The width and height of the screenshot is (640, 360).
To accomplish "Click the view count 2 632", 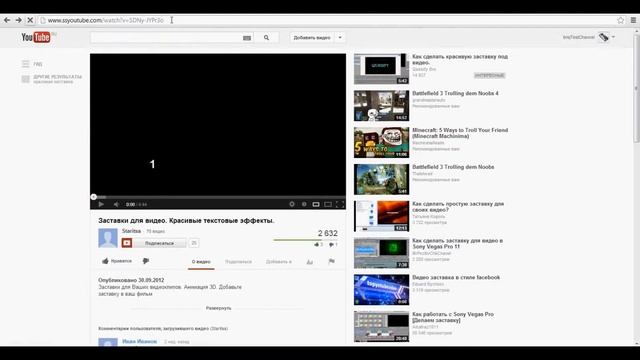I will point(327,233).
